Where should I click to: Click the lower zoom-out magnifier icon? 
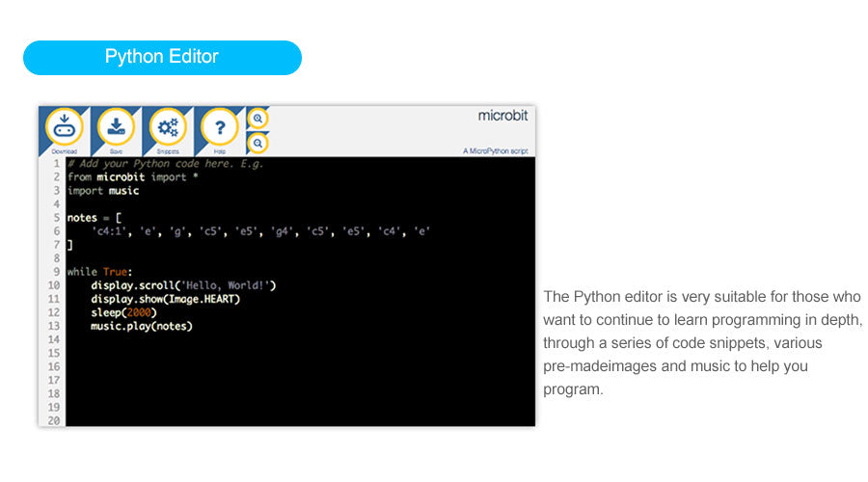coord(258,144)
